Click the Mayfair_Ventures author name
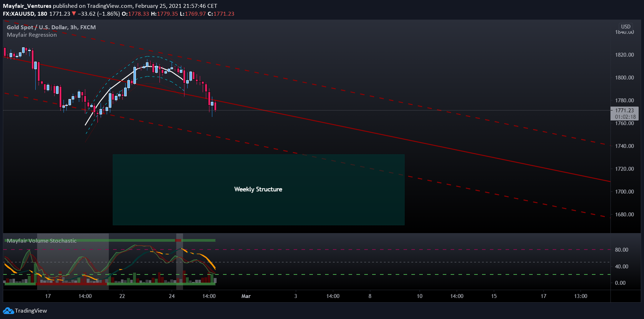This screenshot has width=644, height=319. 27,6
